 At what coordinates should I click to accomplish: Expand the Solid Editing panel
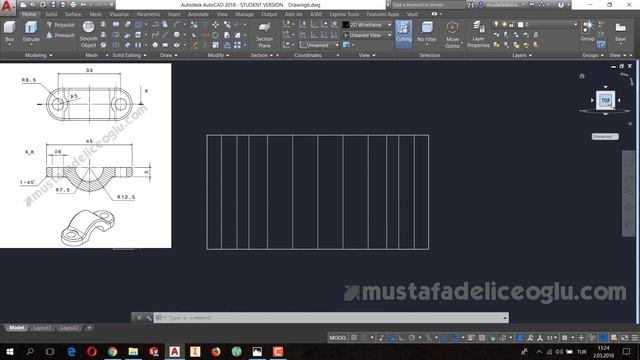coord(129,55)
